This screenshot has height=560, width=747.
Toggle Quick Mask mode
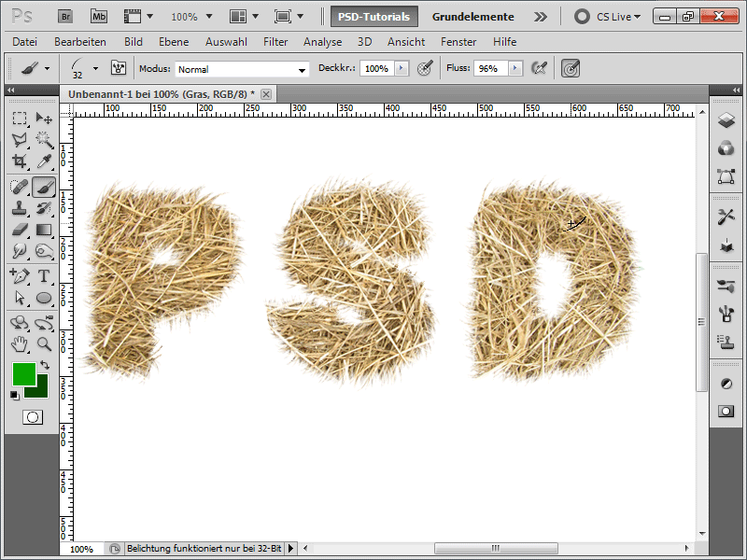tap(33, 417)
